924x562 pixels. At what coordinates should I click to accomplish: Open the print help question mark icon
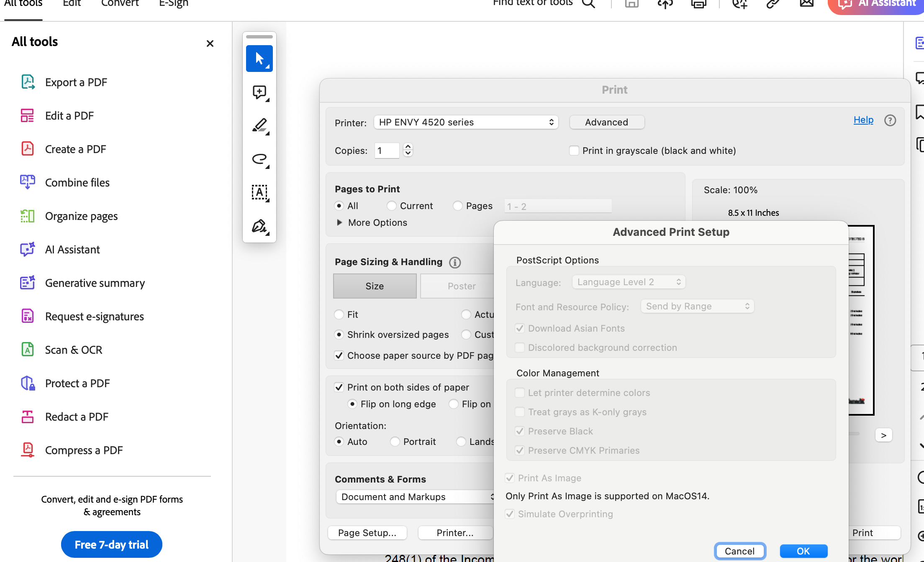(890, 120)
